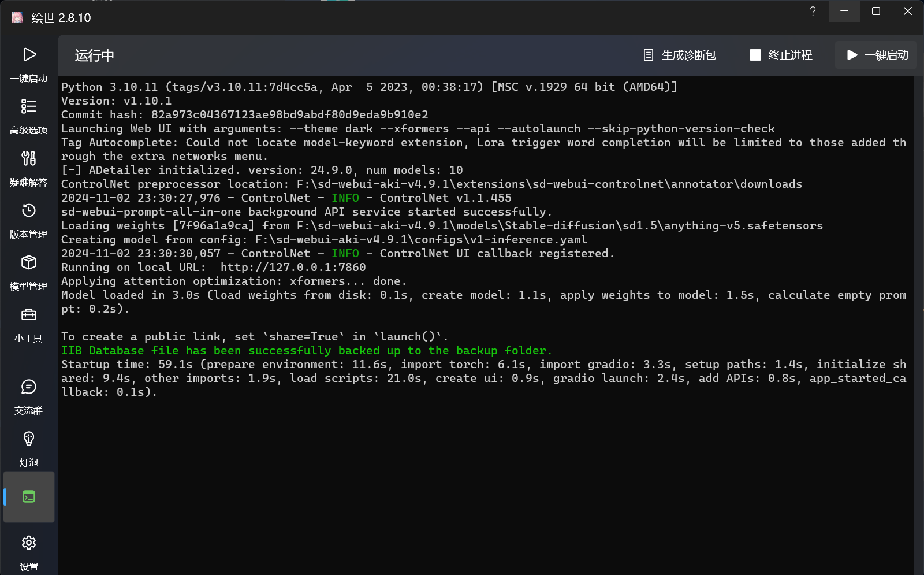Open 版本管理 version management
Image resolution: width=924 pixels, height=575 pixels.
pyautogui.click(x=29, y=221)
